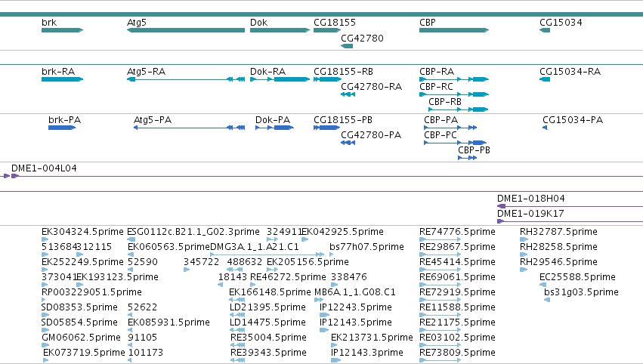Click the DME1-018H04 clone feature

click(570, 206)
